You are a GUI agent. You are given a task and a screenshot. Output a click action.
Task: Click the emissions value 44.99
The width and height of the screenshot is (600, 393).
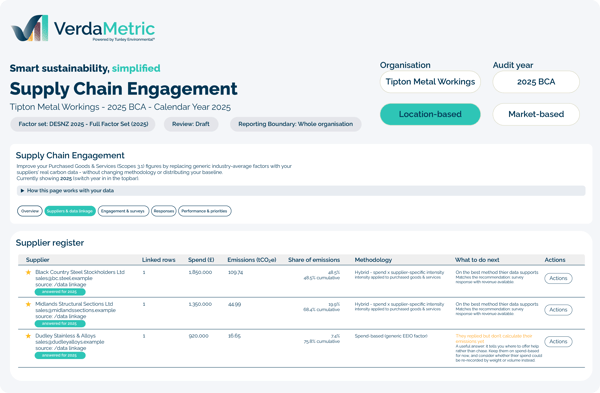[x=235, y=304]
